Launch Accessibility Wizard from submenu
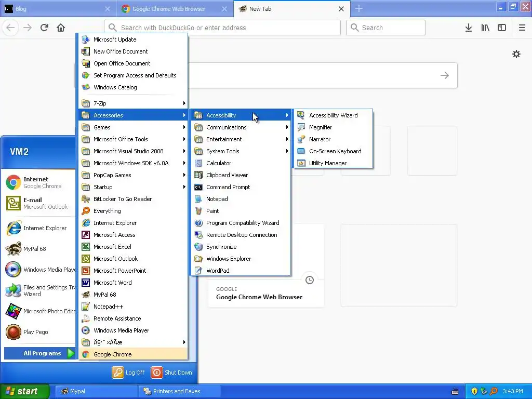This screenshot has width=532, height=399. tap(333, 115)
